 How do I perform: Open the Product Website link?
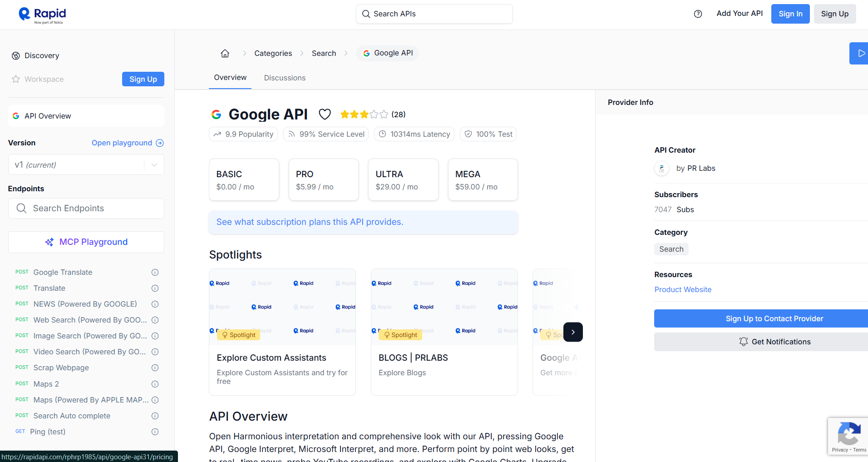click(x=683, y=289)
